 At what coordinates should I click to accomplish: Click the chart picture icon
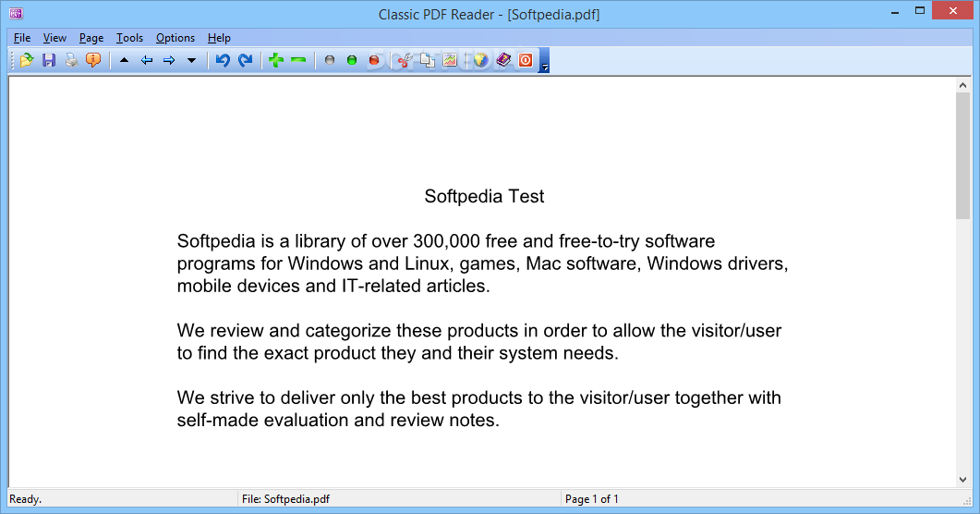click(x=450, y=60)
